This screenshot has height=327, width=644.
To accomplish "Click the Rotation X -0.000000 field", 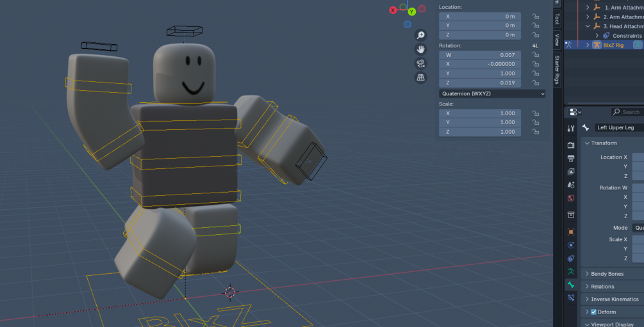I will click(480, 64).
